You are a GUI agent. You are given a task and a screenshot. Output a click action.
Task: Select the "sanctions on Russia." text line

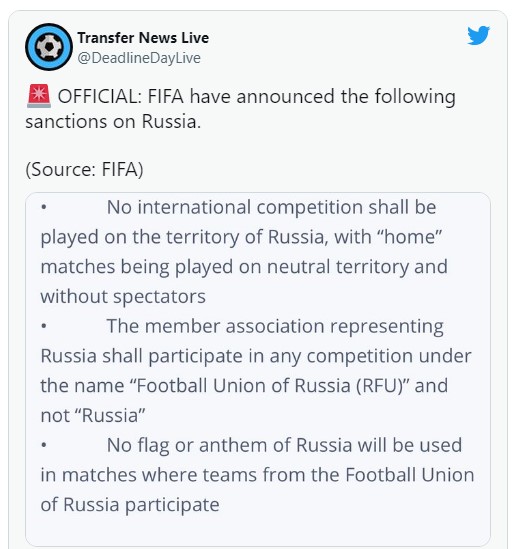113,122
